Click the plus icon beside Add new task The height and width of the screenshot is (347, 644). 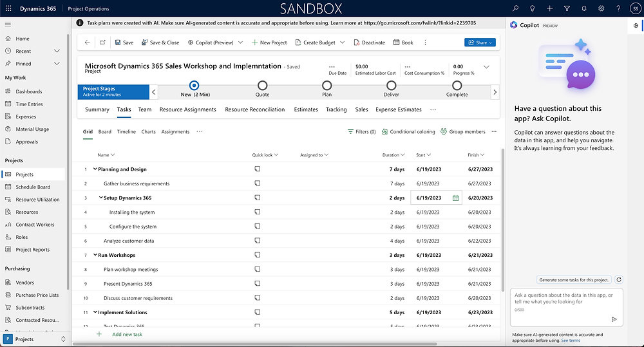(x=99, y=334)
